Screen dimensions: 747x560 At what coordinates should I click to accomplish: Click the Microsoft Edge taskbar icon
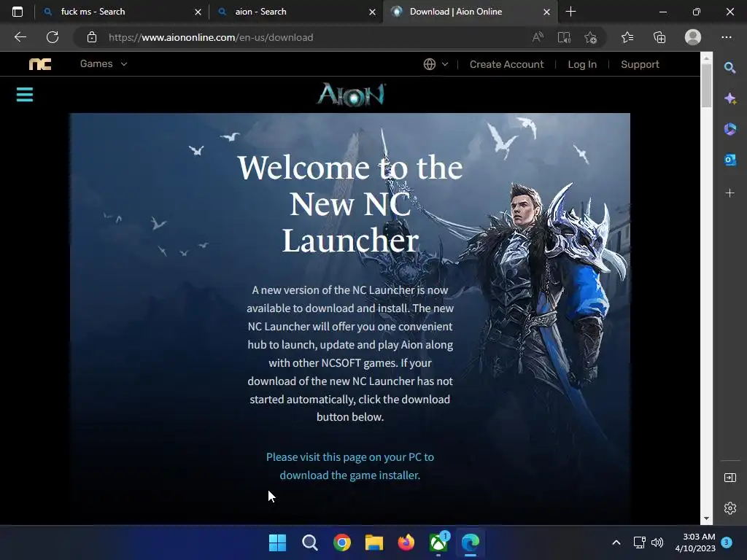coord(471,542)
